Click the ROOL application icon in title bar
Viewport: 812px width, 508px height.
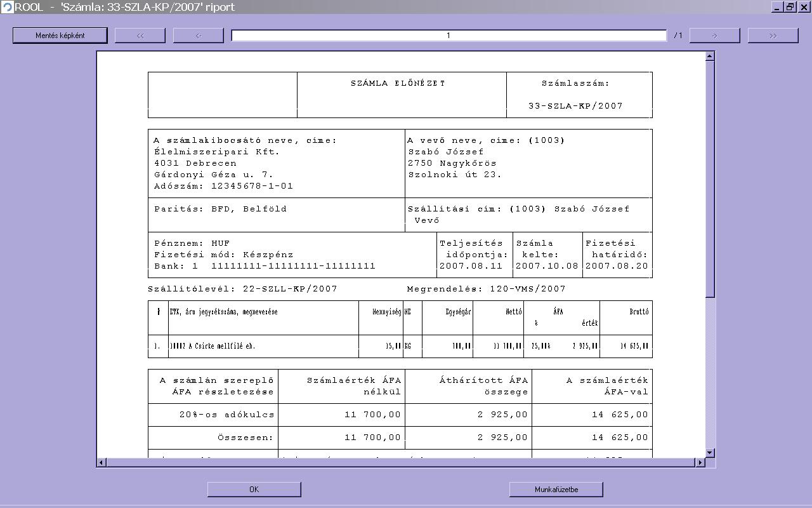7,7
